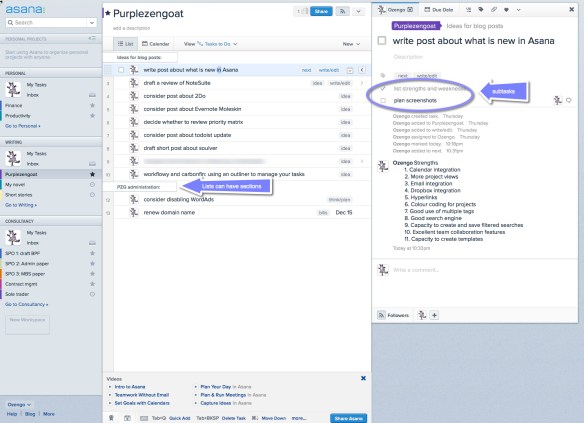Open the more actions dropdown in the task pane toolbar
The image size is (584, 423).
point(518,10)
